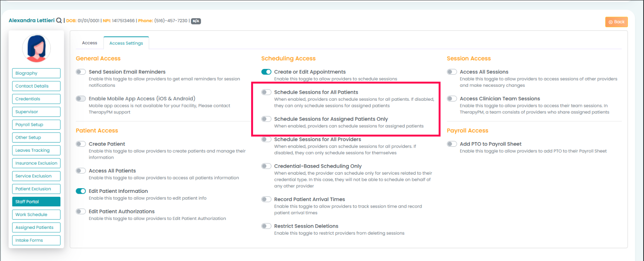Toggle Access All Sessions on
The image size is (644, 261).
tap(452, 72)
